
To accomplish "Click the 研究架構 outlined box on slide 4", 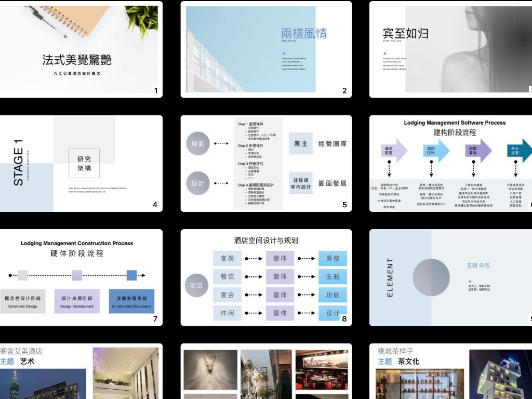I will [84, 163].
